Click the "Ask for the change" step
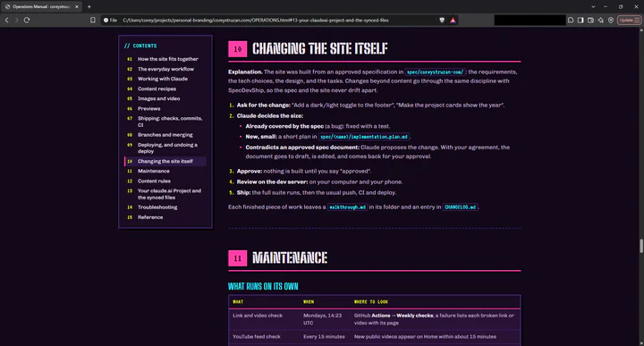Image resolution: width=644 pixels, height=346 pixels. tap(263, 105)
